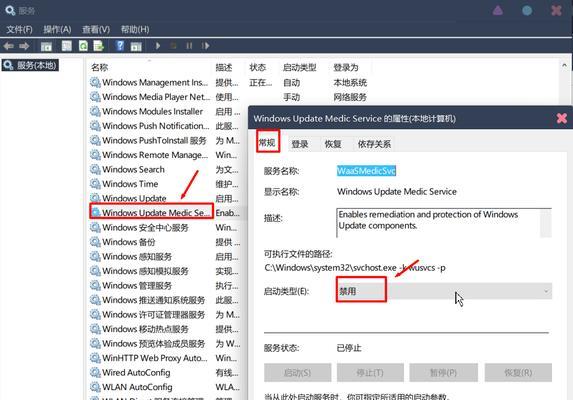Click the Pause Service toolbar icon
This screenshot has height=400, width=573.
click(x=189, y=46)
